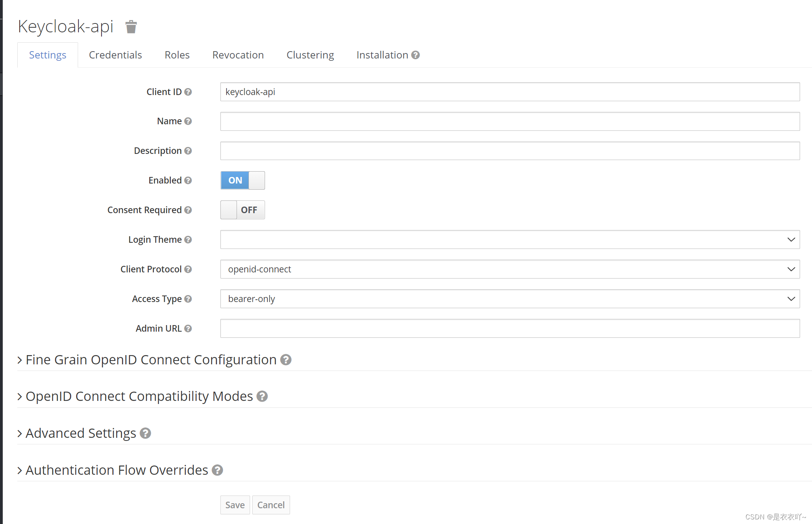812x524 pixels.
Task: Switch to the Credentials tab
Action: click(115, 55)
